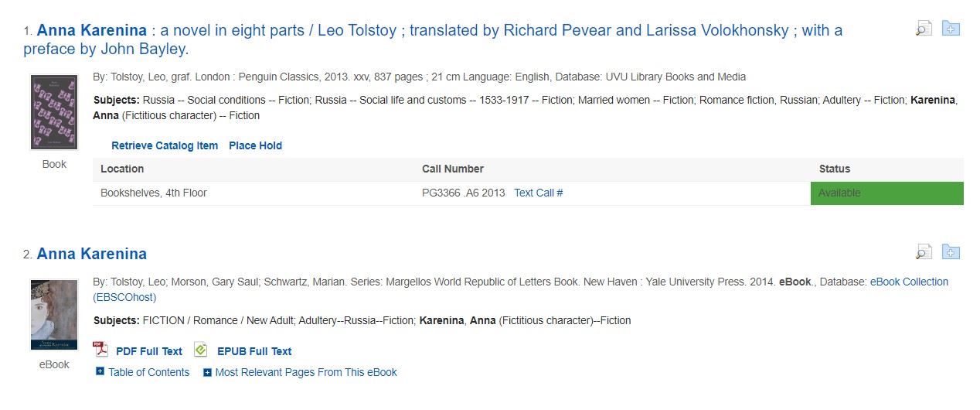Add second Anna Karenina eBook to folder

951,252
